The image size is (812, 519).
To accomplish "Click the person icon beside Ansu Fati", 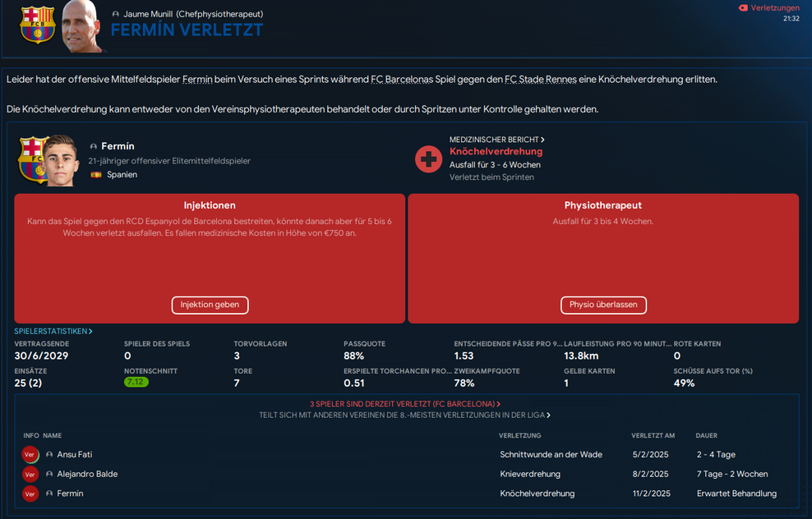I will (x=49, y=454).
